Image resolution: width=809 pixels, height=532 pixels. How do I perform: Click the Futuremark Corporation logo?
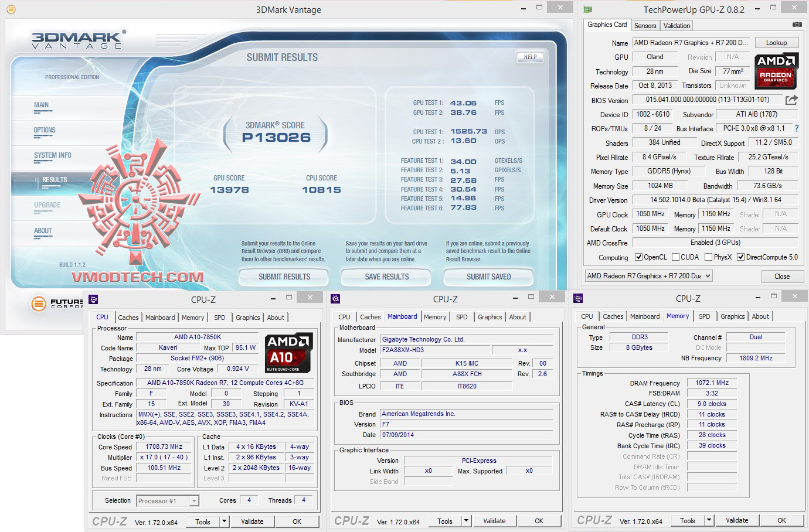point(39,303)
